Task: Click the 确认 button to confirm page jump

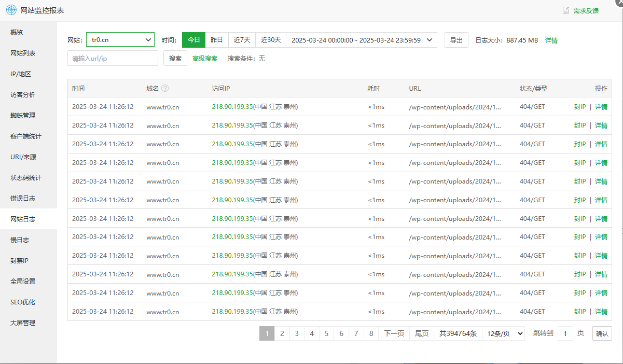Action: pos(602,333)
